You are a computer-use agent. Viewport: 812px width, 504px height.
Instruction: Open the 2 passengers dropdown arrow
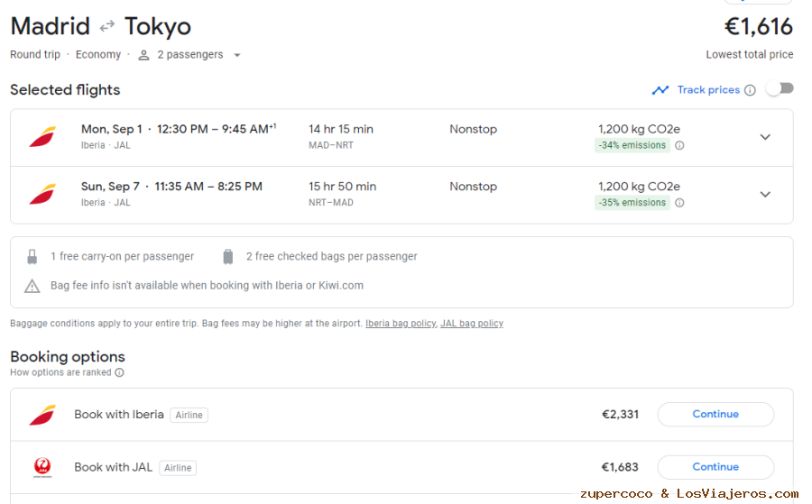tap(237, 55)
